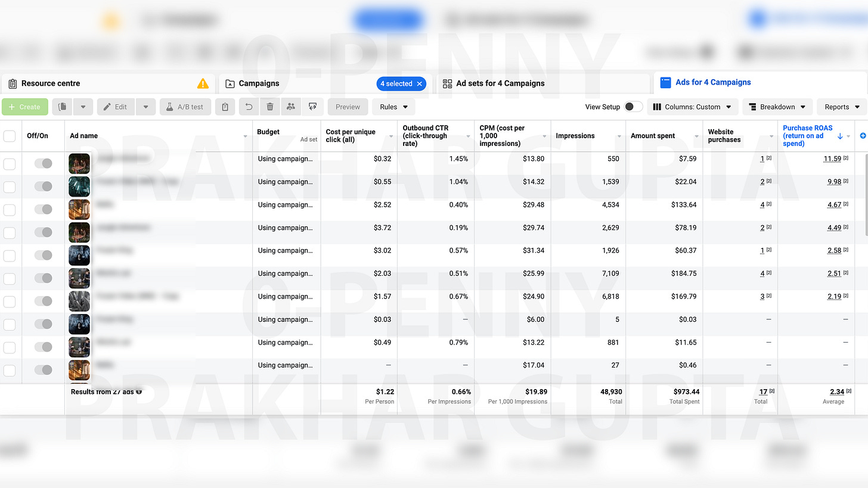Click thumbnail of the first ad row

coord(79,163)
